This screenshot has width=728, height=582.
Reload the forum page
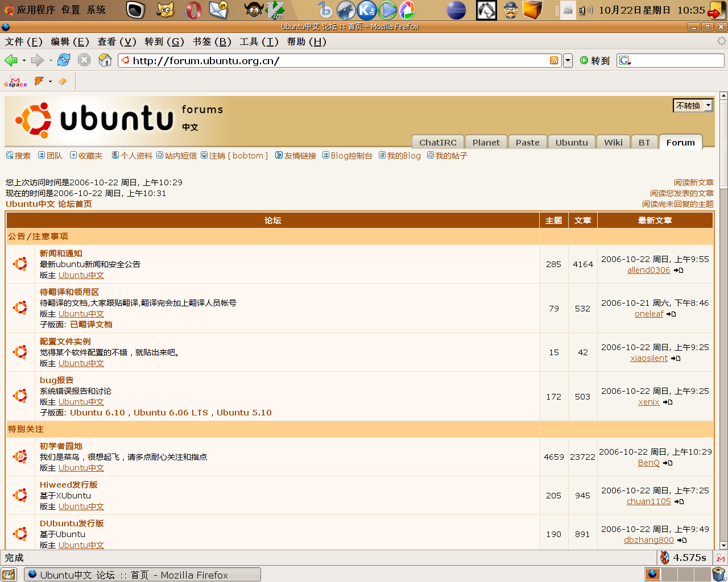64,60
